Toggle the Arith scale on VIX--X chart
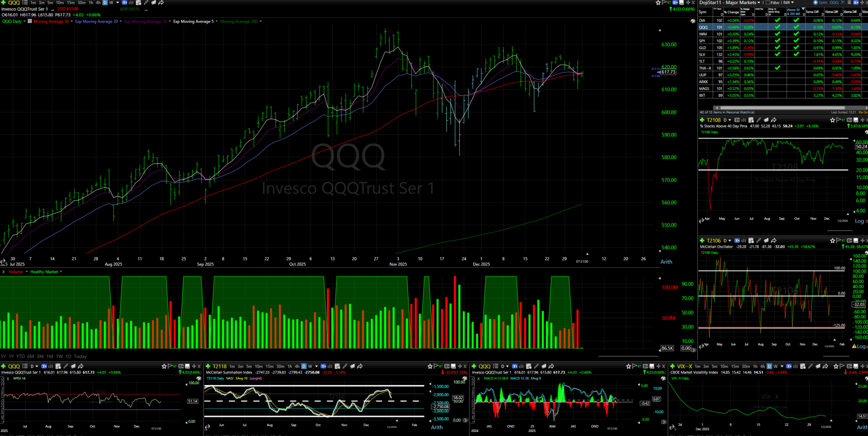The image size is (868, 436). [862, 427]
